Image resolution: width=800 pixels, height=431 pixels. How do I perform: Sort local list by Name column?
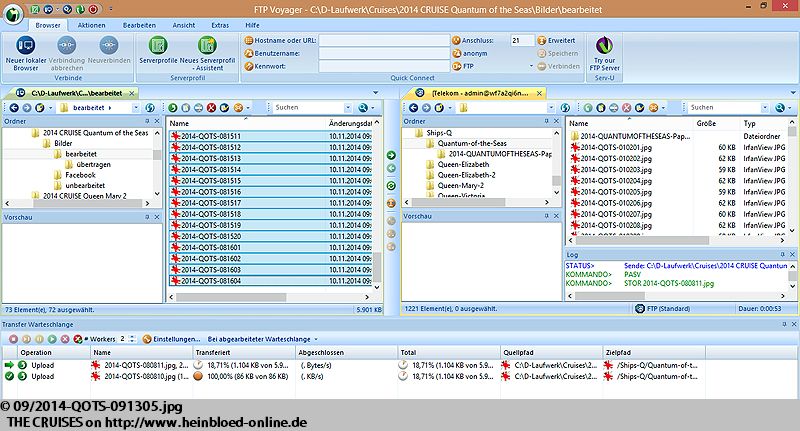(x=179, y=123)
